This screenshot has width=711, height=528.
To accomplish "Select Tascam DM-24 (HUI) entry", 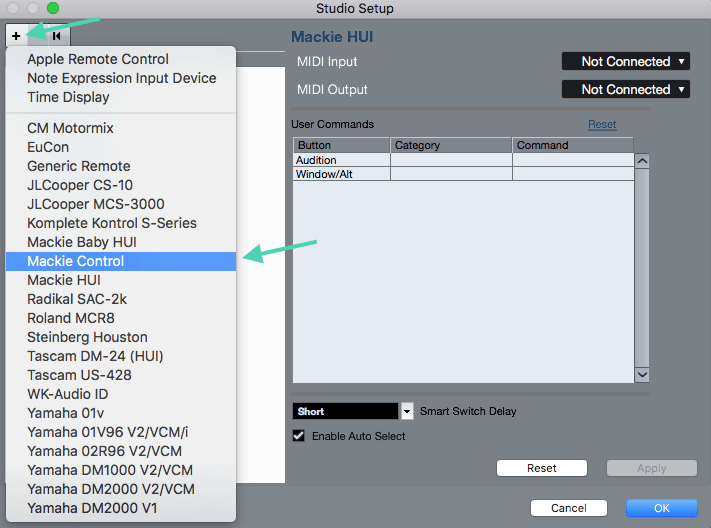I will point(121,357).
